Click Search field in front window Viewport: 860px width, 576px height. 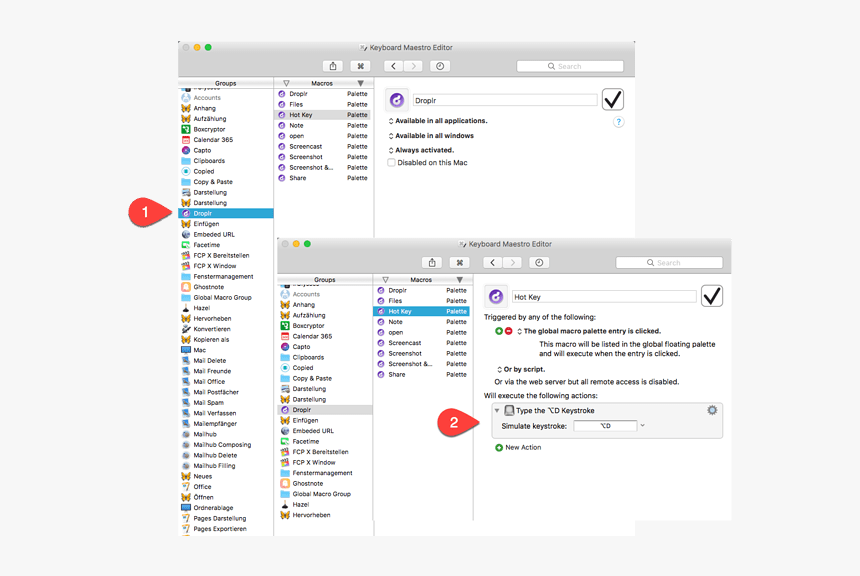tap(669, 262)
